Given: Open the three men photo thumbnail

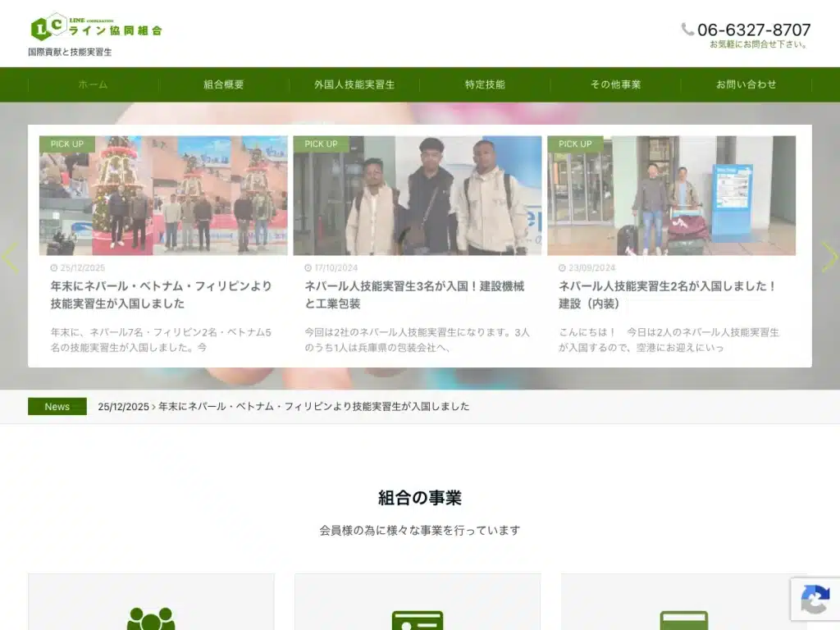Looking at the screenshot, I should click(418, 195).
